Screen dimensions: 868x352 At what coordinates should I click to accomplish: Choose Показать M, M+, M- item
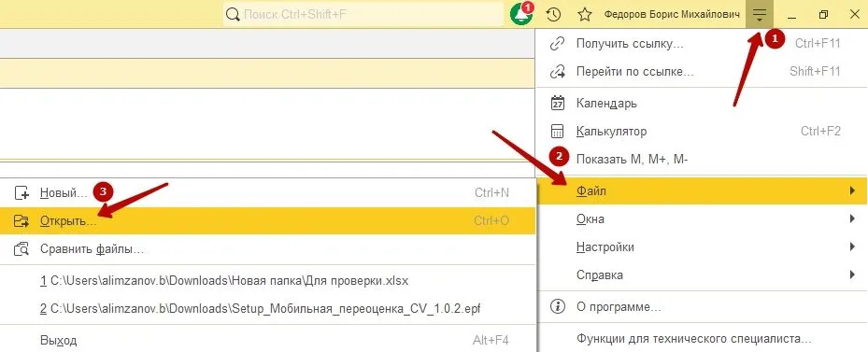pyautogui.click(x=702, y=160)
